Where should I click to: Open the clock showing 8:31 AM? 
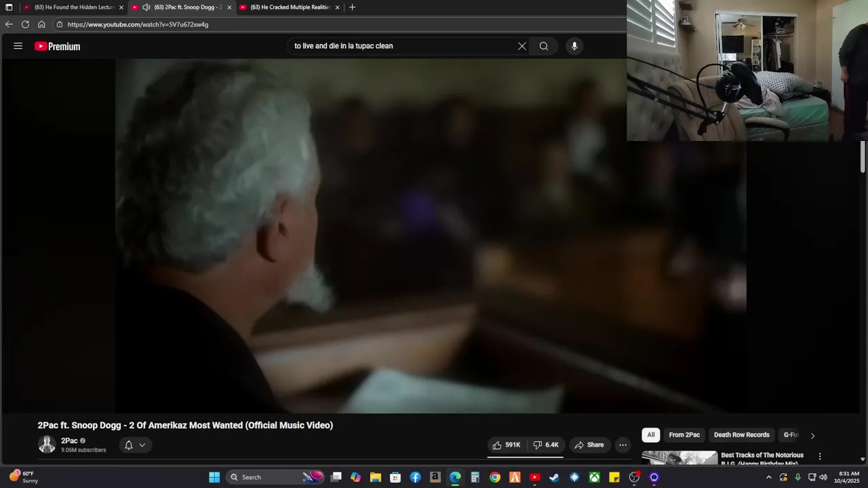848,477
